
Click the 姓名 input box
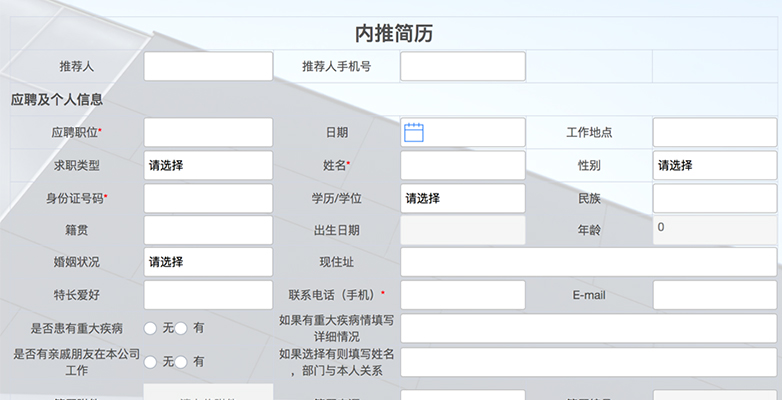[x=462, y=165]
